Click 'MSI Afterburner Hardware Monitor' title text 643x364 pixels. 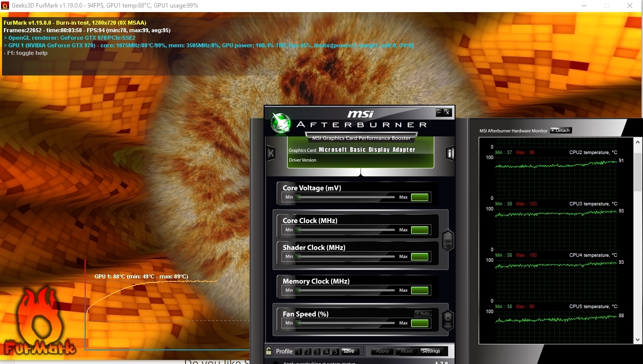pyautogui.click(x=513, y=131)
